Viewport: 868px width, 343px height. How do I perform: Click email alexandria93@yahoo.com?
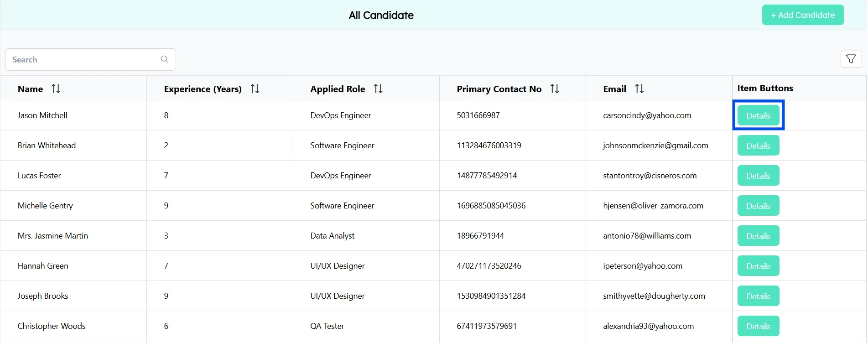tap(648, 326)
